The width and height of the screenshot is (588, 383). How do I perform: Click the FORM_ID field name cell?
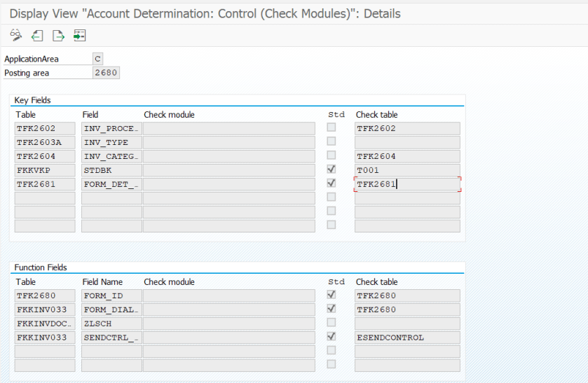coord(111,295)
